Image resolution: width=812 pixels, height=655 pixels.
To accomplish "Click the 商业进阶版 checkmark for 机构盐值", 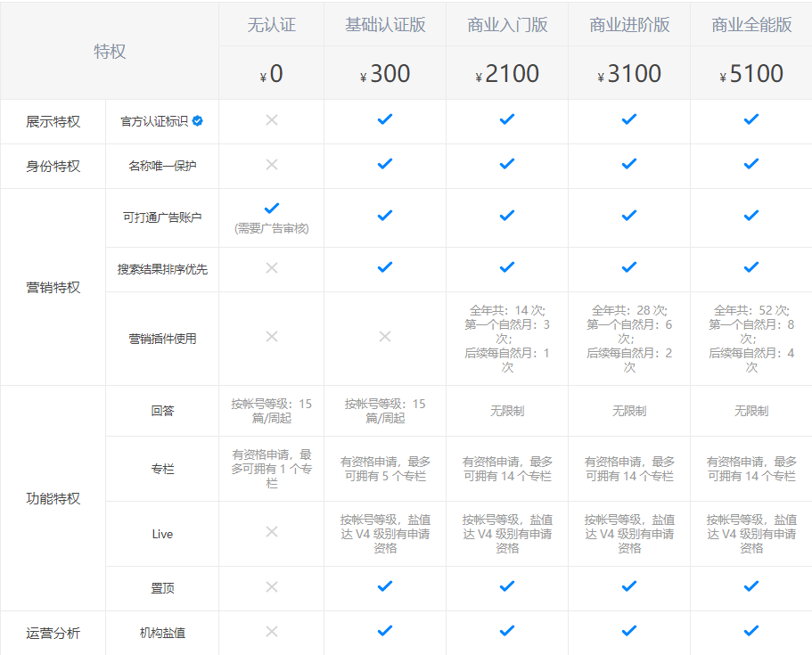I will coord(629,630).
